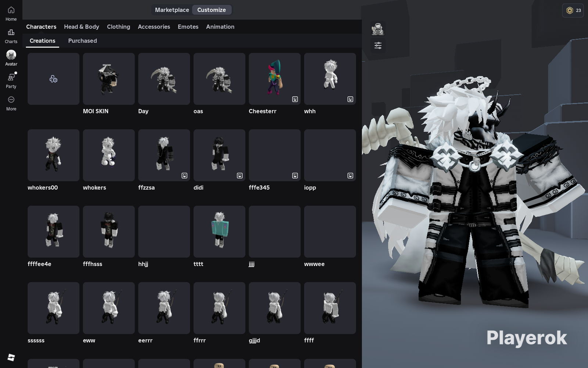Switch to the Customize view
Viewport: 588px width, 368px height.
pyautogui.click(x=212, y=10)
